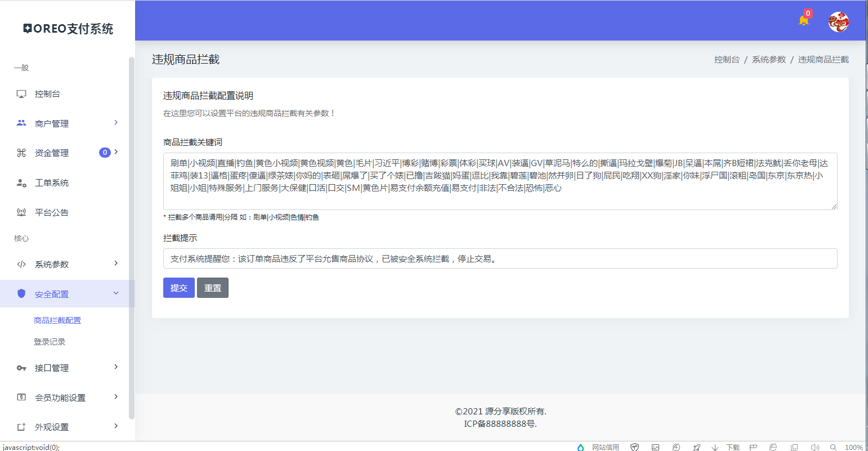Select the 安全配置 shield icon
Image resolution: width=868 pixels, height=451 pixels.
[21, 293]
